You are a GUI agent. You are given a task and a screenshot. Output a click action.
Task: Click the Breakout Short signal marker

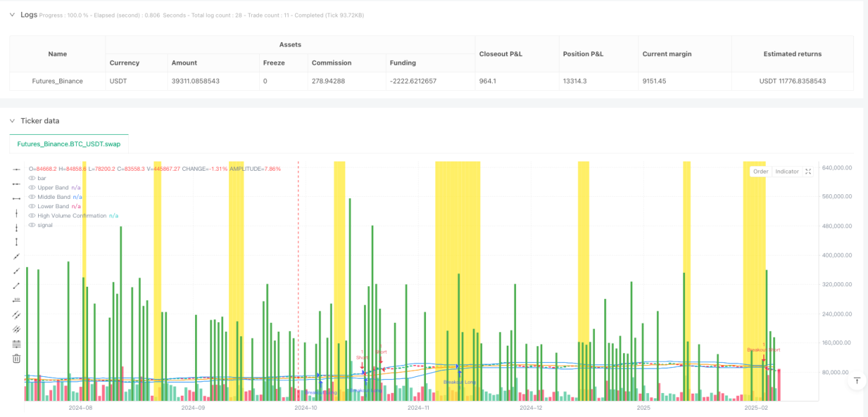[x=763, y=350]
